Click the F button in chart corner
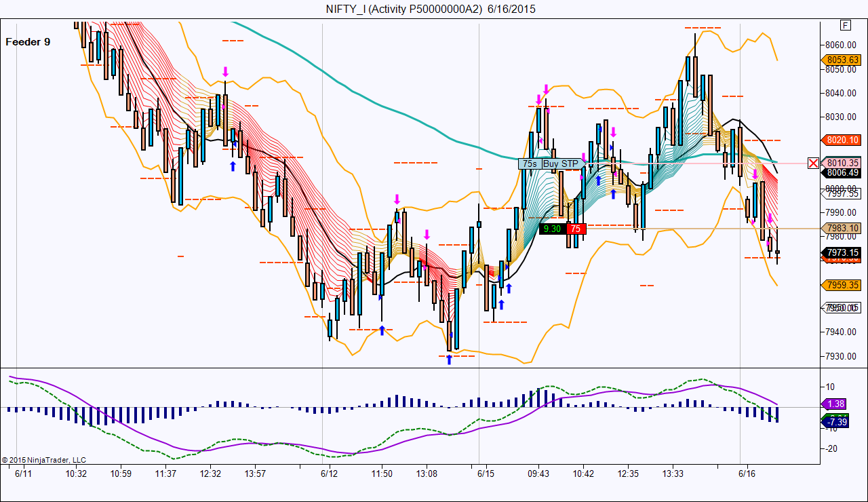 [845, 25]
